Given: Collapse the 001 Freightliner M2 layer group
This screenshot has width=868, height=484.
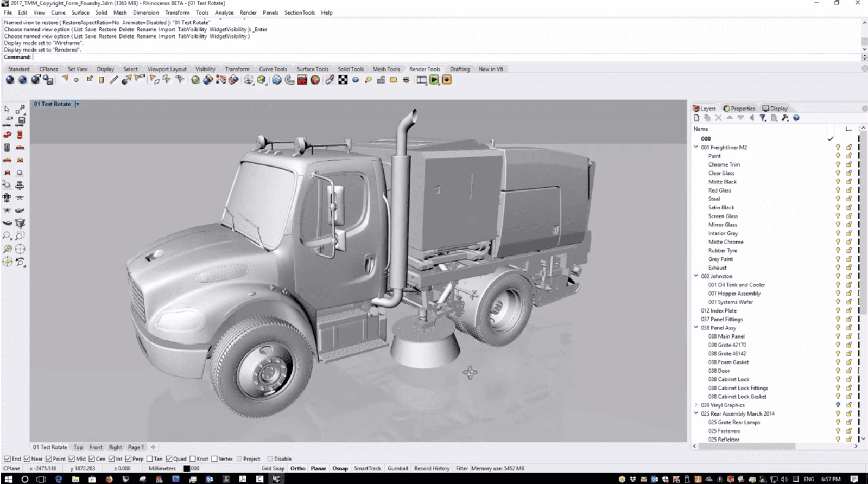Looking at the screenshot, I should (696, 147).
